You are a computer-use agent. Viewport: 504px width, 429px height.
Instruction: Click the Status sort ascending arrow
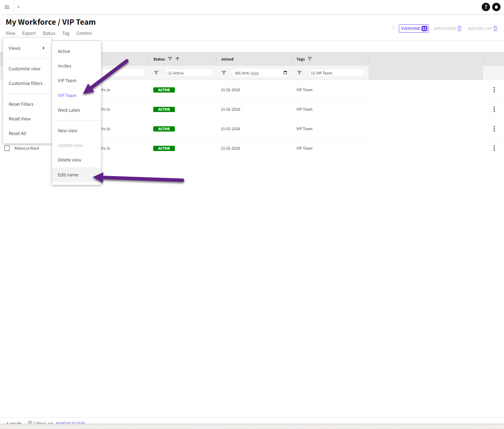pyautogui.click(x=178, y=59)
